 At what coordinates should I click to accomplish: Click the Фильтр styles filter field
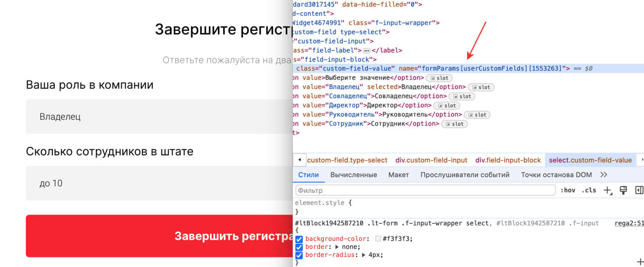426,190
